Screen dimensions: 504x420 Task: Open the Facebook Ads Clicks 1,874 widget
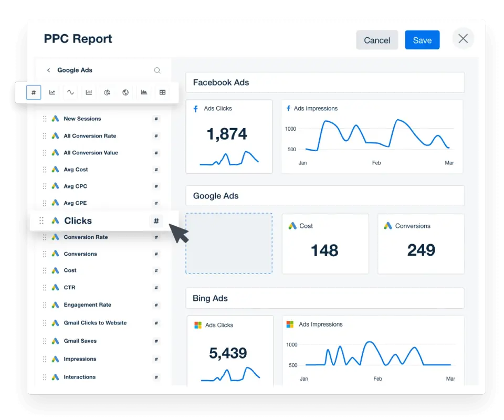[229, 136]
